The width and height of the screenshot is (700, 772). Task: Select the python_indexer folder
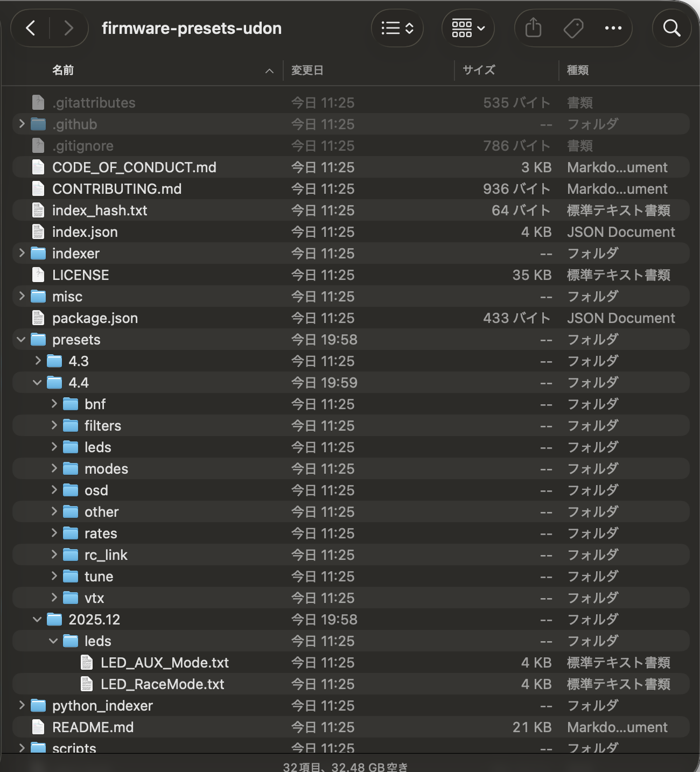(x=102, y=706)
